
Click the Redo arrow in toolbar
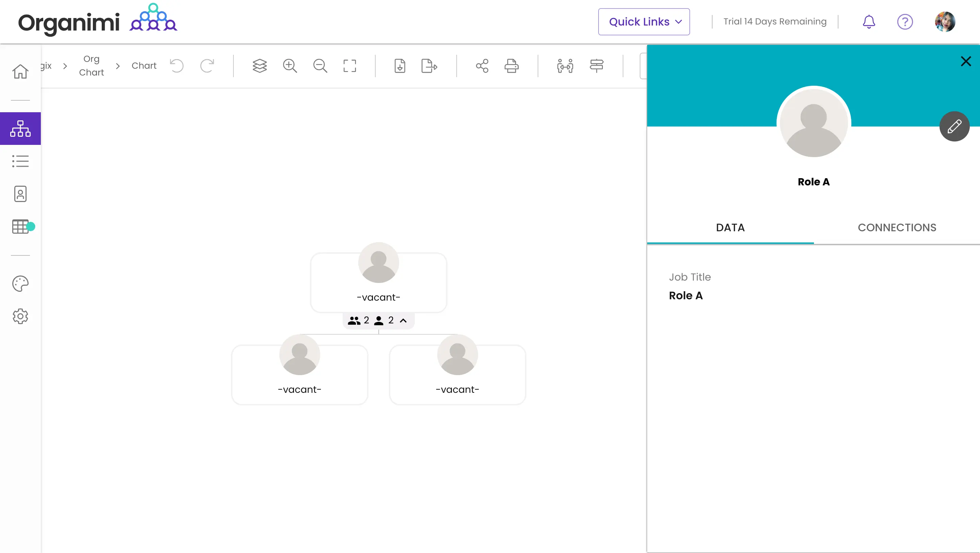pyautogui.click(x=207, y=66)
